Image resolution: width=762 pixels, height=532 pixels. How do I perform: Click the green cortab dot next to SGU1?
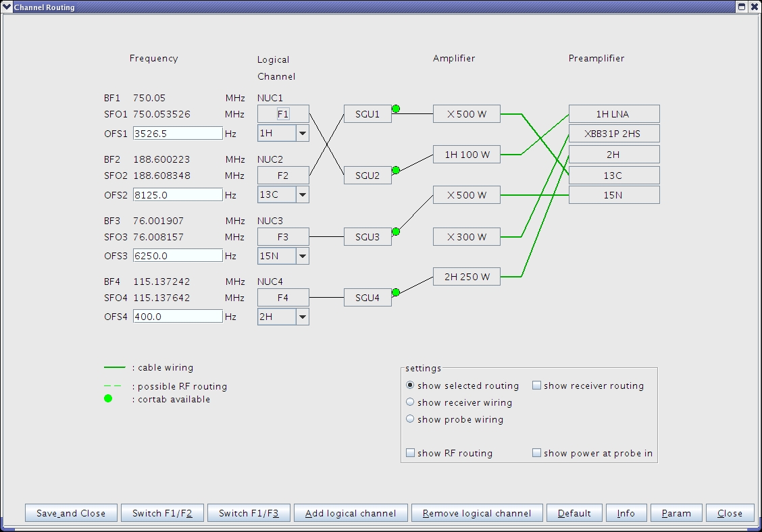(x=396, y=109)
